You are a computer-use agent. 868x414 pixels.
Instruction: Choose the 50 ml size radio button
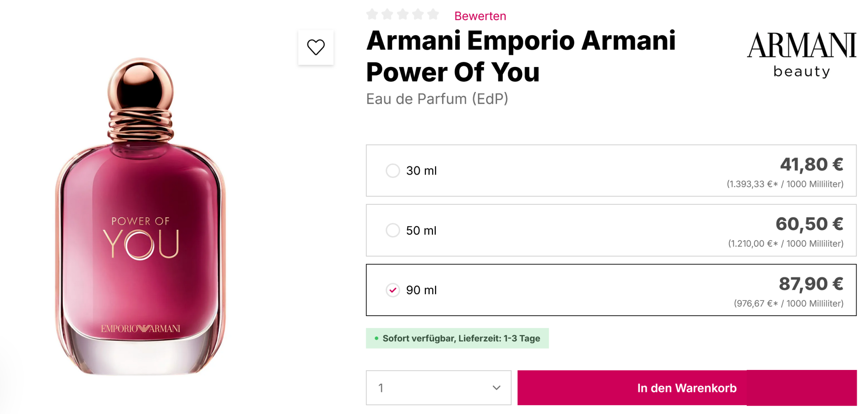[393, 231]
